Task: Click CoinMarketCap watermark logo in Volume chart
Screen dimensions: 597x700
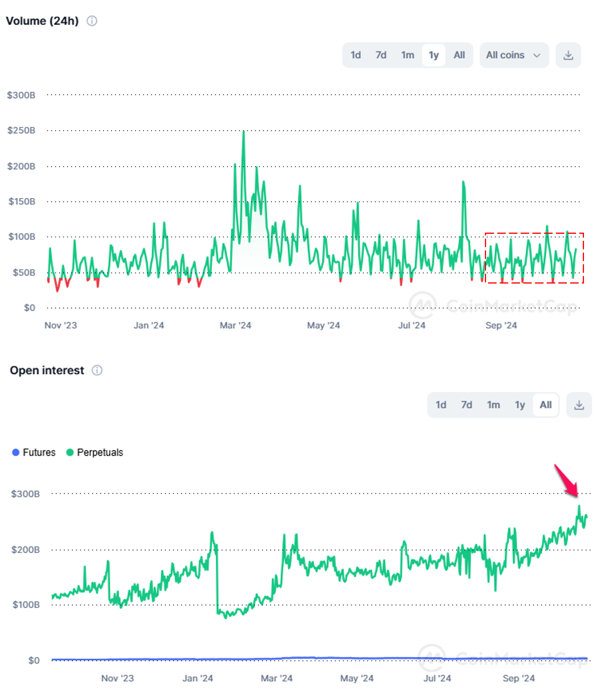Action: click(x=423, y=305)
